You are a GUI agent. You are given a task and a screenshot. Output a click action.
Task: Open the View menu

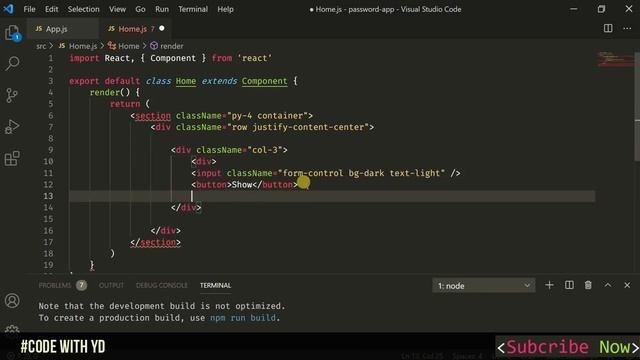[x=117, y=9]
